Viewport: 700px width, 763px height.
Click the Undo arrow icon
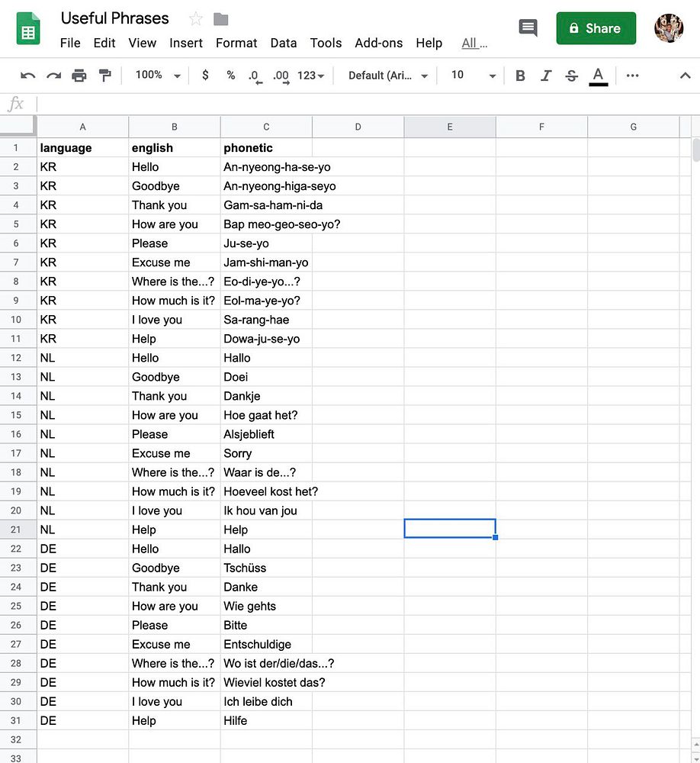[27, 76]
